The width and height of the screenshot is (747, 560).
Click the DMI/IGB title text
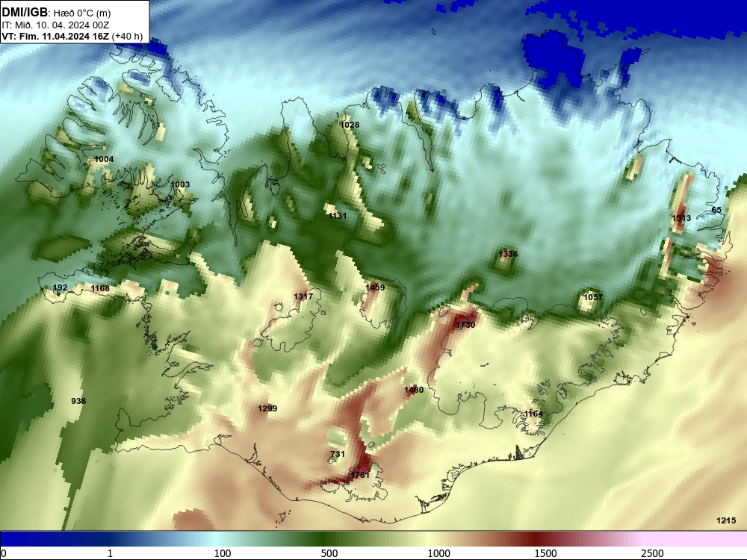[x=25, y=13]
